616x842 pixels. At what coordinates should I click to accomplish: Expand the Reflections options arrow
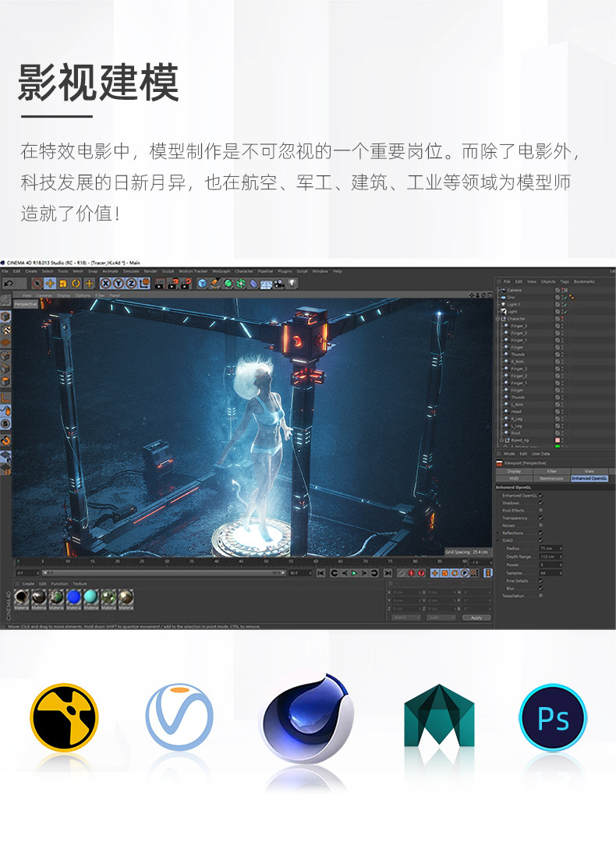[498, 532]
